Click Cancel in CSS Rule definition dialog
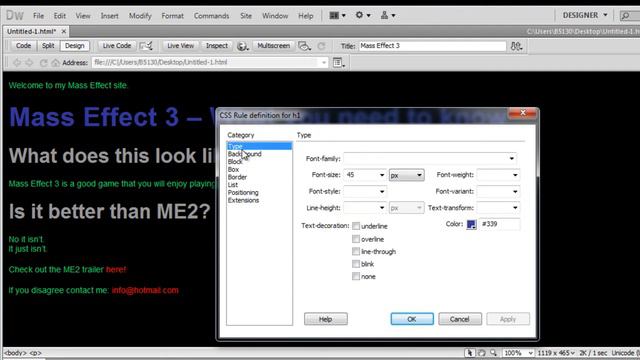640x360 pixels. 460,319
